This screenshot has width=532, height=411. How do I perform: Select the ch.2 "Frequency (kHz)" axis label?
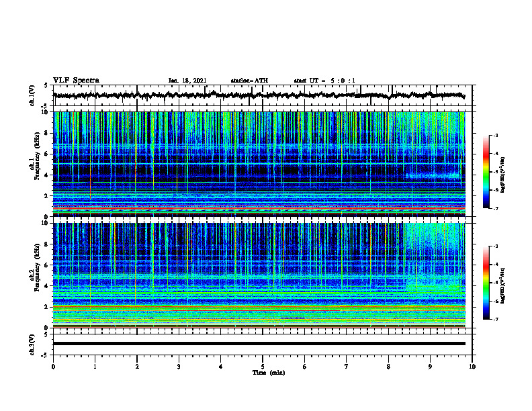coord(37,267)
